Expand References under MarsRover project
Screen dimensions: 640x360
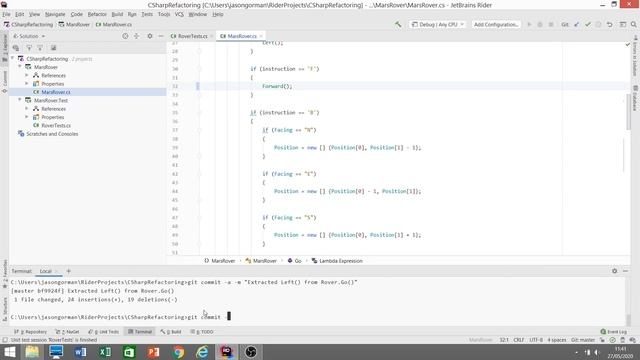pyautogui.click(x=27, y=76)
